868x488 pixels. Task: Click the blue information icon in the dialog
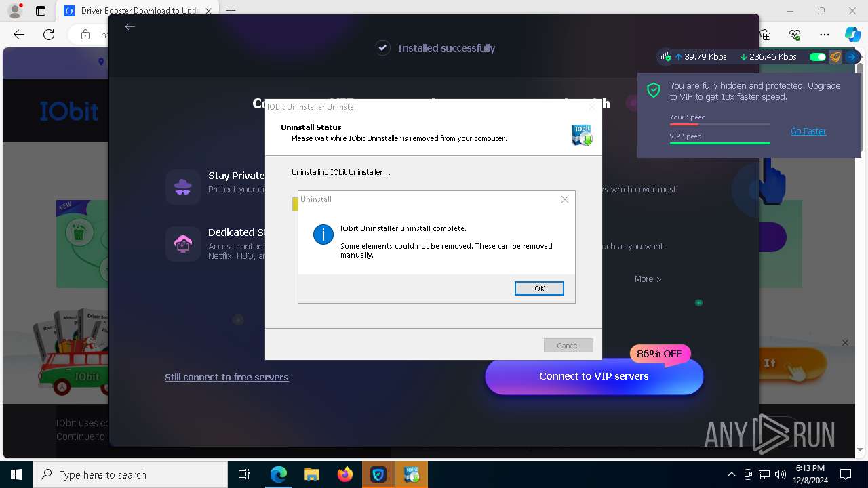(x=323, y=235)
